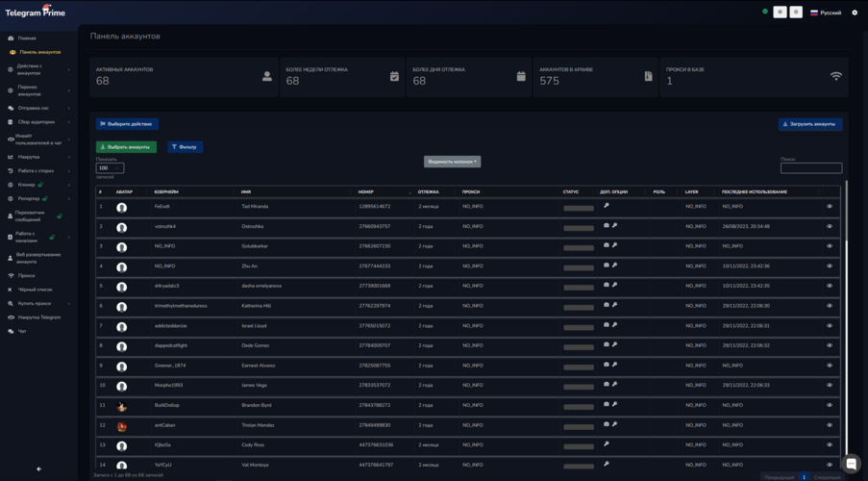868x481 pixels.
Task: Open the Видимость колонок dropdown
Action: tap(452, 162)
